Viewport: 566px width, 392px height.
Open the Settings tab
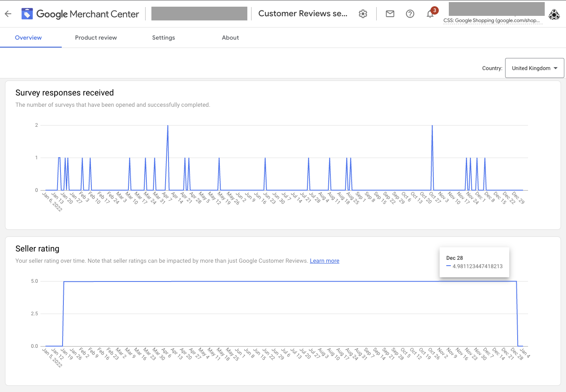[x=163, y=38]
